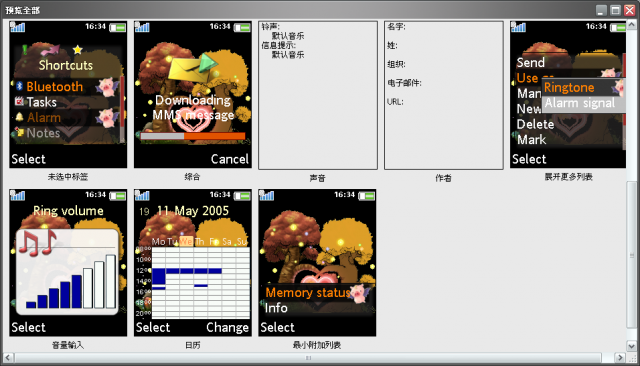The image size is (640, 366).
Task: Click the pink arrow tab icon
Action: click(51, 50)
